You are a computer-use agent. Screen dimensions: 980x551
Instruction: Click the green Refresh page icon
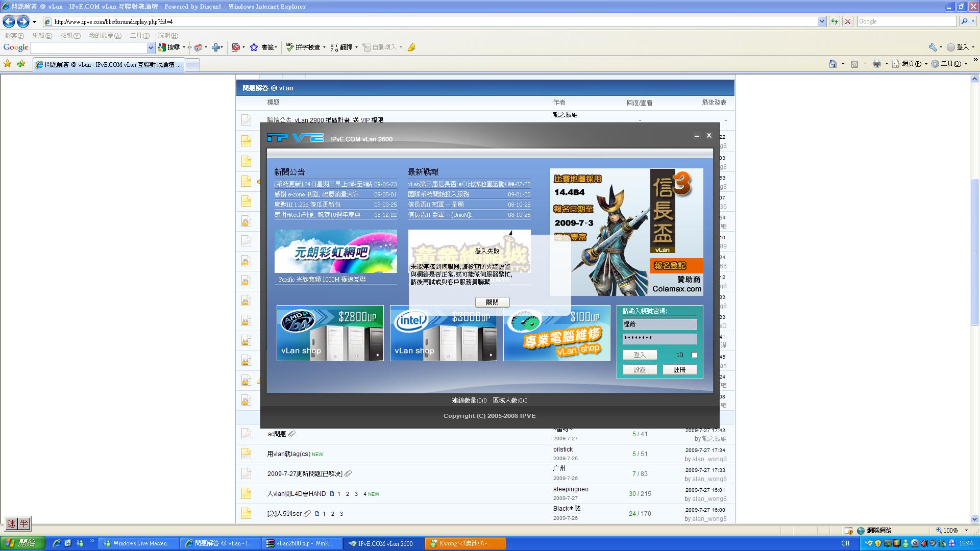pos(835,21)
